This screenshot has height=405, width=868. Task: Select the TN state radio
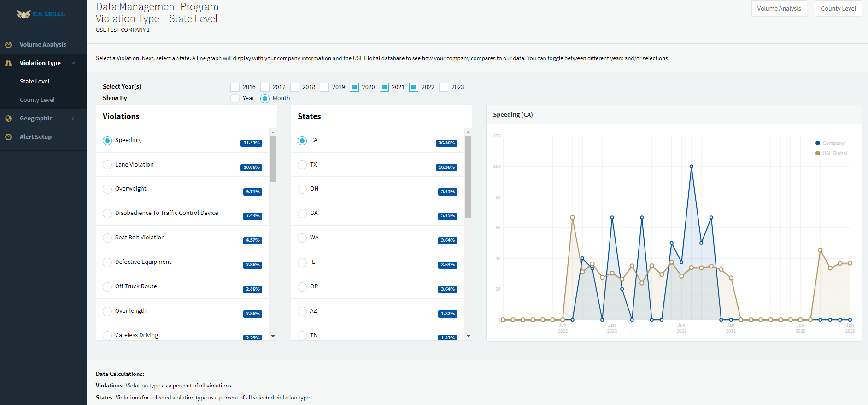[302, 336]
